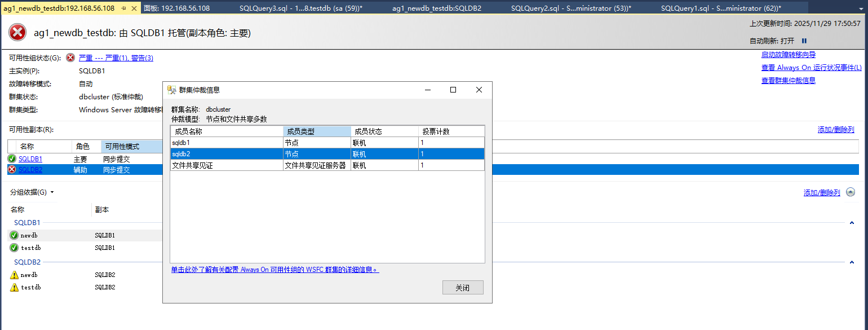The height and width of the screenshot is (330, 868).
Task: Click green status icon for newdb under SQLDB1
Action: click(x=14, y=235)
